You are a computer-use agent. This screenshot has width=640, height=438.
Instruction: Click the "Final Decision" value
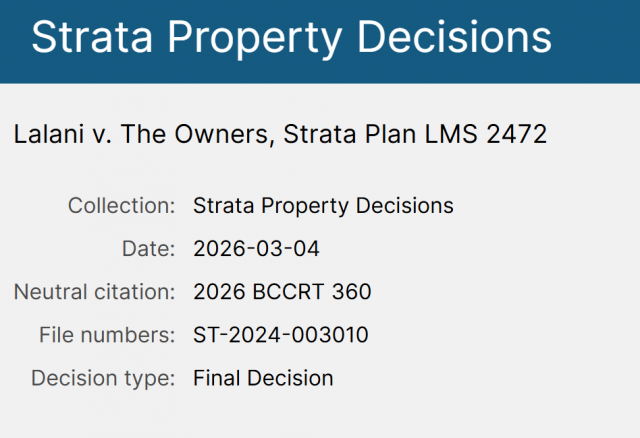click(263, 378)
